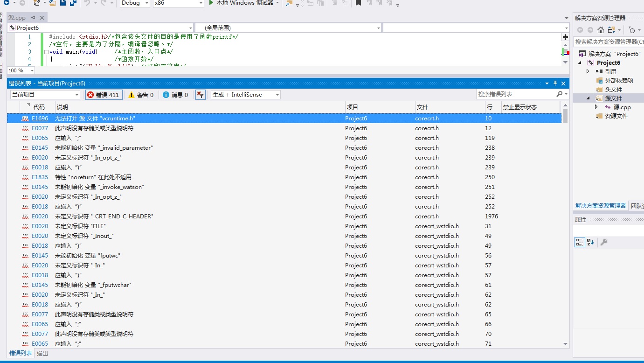
Task: Open the 生成 + IntelliSense dropdown
Action: (245, 95)
